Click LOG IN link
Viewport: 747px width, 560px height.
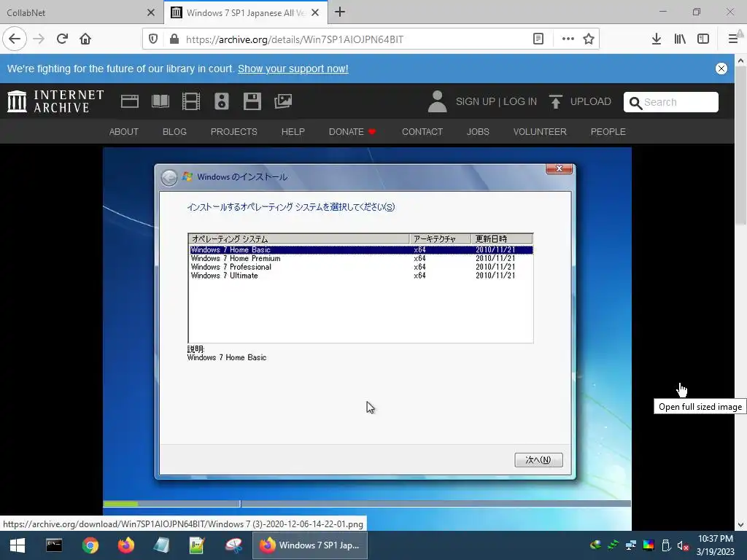(x=520, y=101)
